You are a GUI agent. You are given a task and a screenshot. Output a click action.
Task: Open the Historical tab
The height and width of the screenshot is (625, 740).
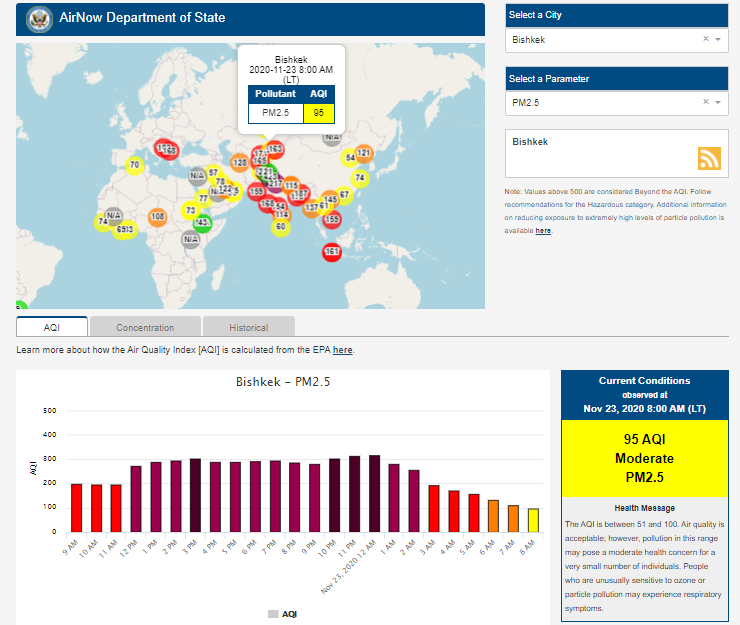(x=248, y=327)
